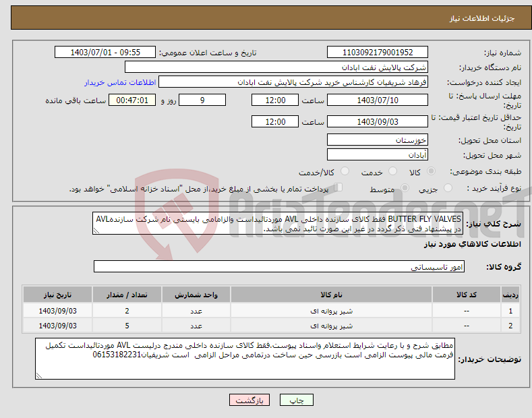Click the quantity 2 cell in row 1
Screen dimensions: 532x418
tap(127, 311)
